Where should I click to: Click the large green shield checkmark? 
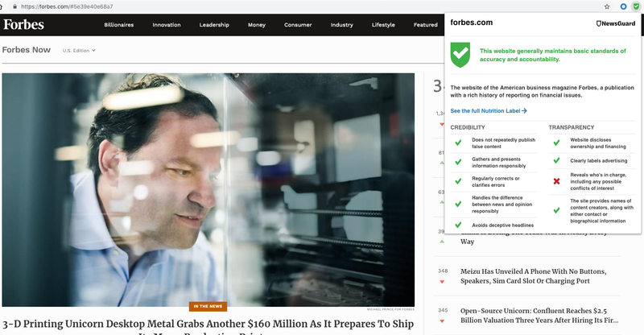click(460, 55)
